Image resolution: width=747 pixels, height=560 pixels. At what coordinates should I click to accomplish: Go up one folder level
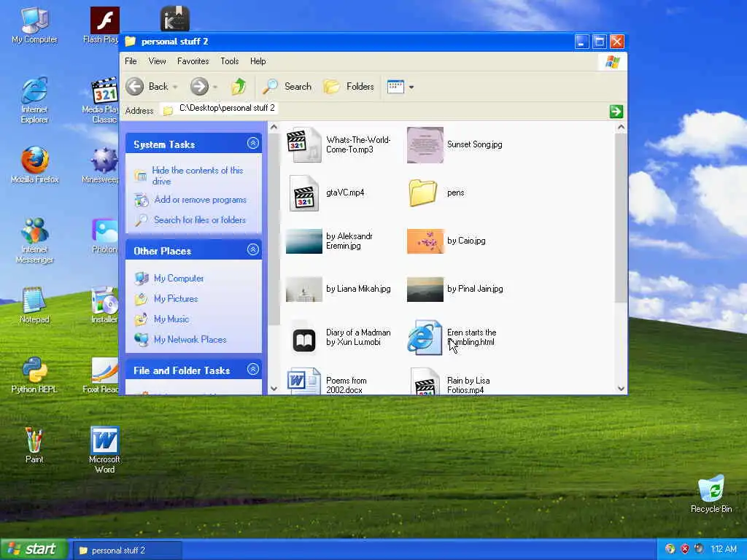pos(239,87)
